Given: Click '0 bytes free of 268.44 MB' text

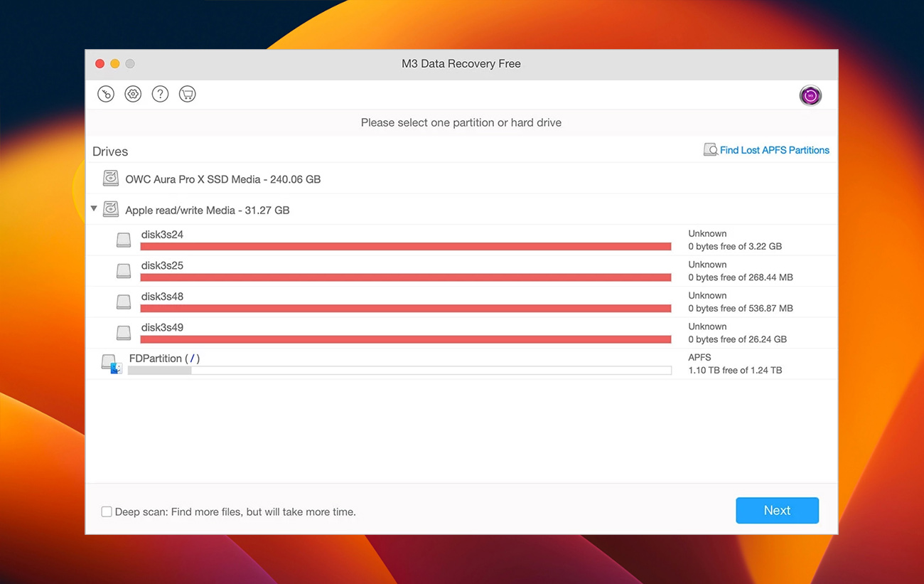Looking at the screenshot, I should [741, 277].
